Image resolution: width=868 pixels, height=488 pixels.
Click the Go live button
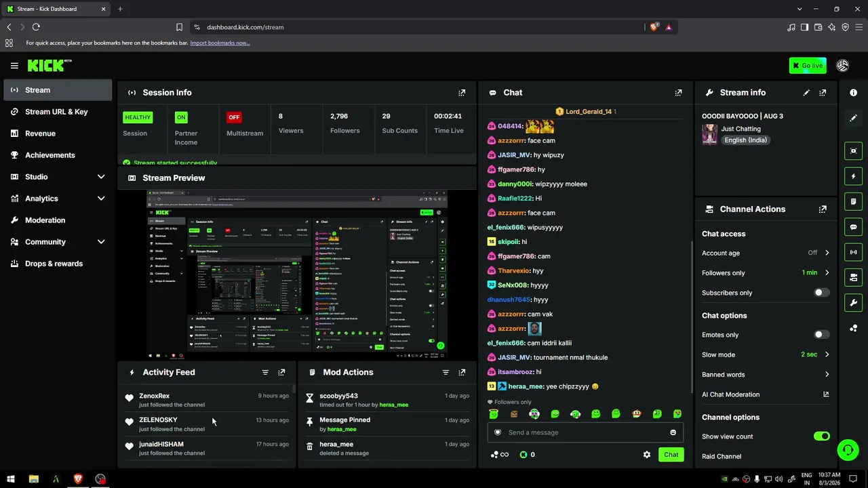808,66
